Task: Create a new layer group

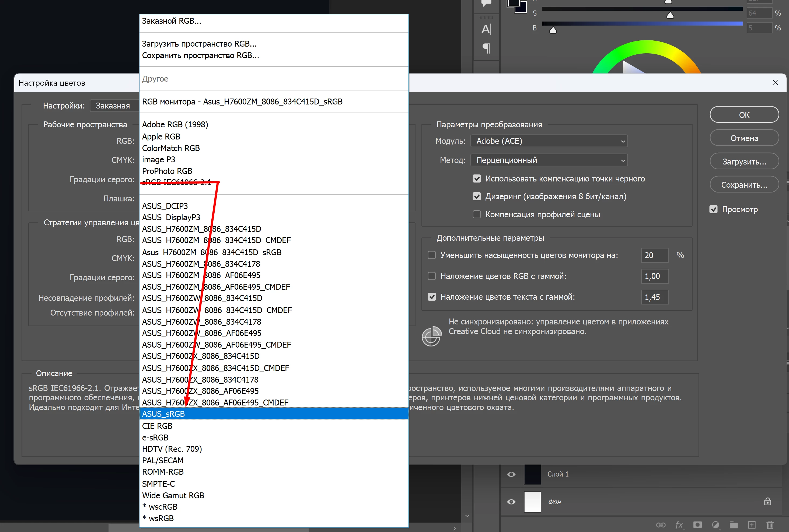Action: point(734,525)
